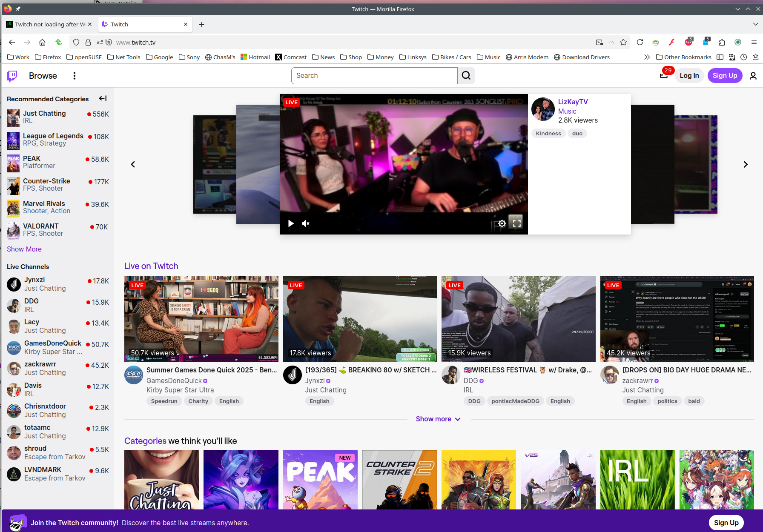Expand more live streams with Show more
The height and width of the screenshot is (532, 763).
coord(438,419)
